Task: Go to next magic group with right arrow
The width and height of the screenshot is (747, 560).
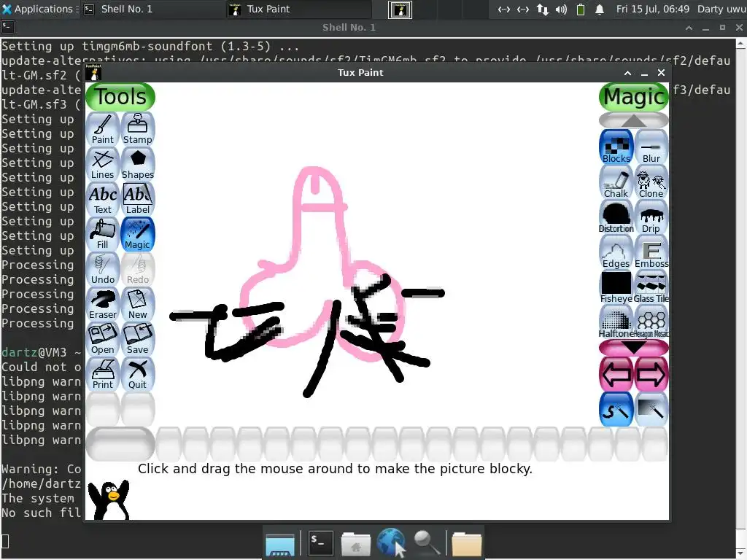Action: click(x=651, y=374)
